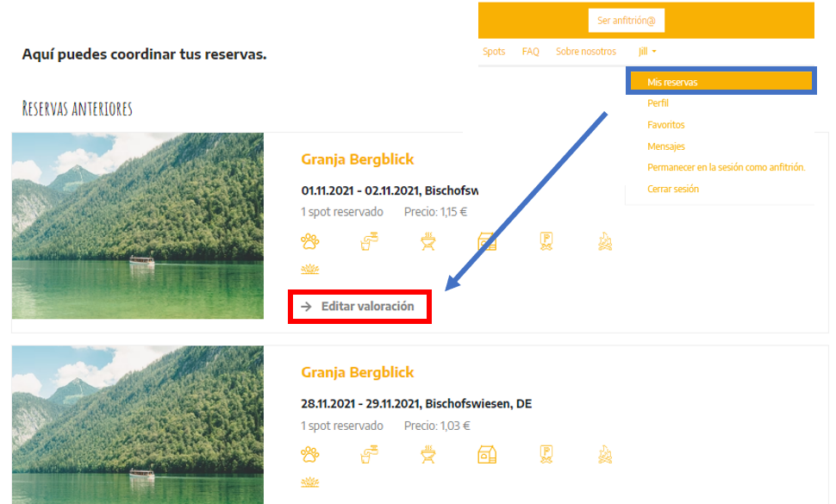Choose Permanecer en la sesión como anfitrión

point(727,167)
